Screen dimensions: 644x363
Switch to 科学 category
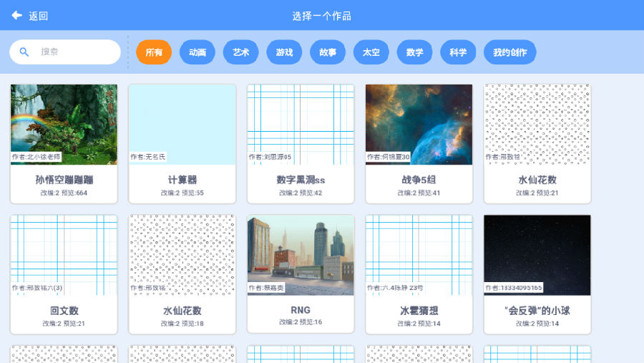tap(458, 52)
